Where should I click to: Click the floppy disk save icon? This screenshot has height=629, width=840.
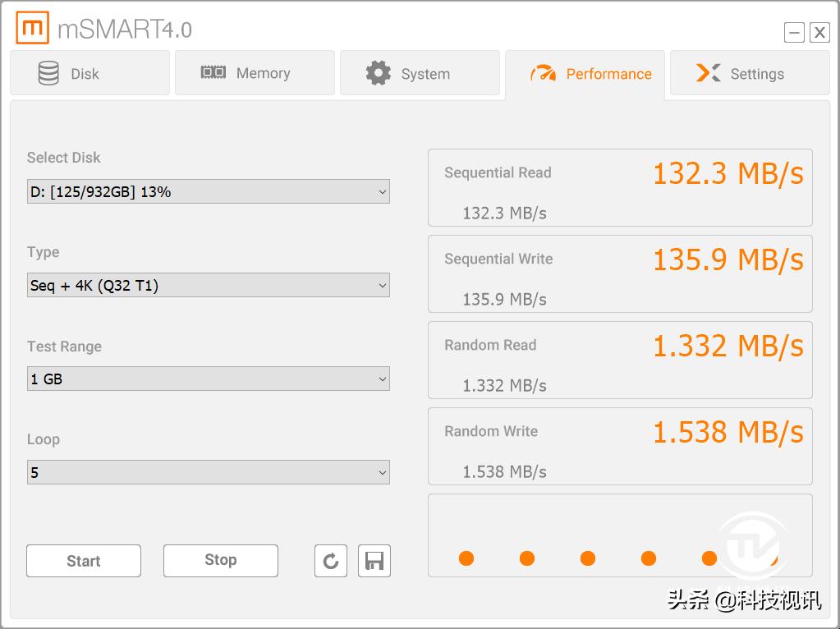(x=374, y=561)
